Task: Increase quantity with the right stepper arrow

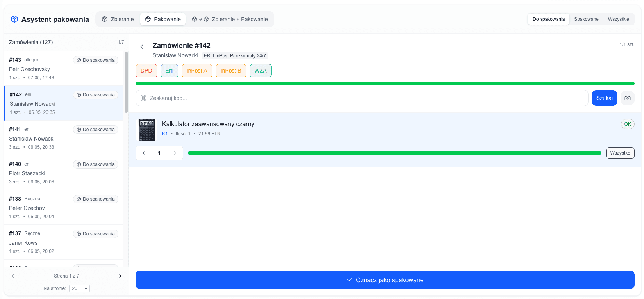Action: coord(175,153)
